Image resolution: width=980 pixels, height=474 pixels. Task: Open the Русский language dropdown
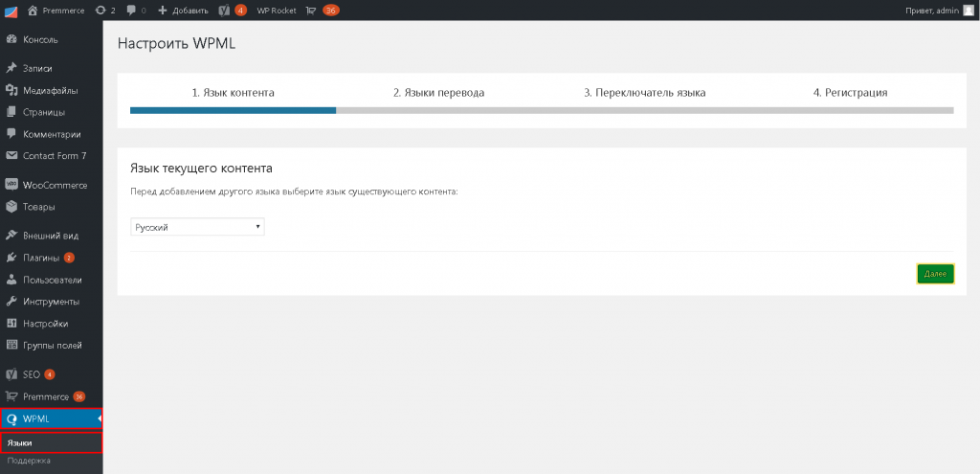pos(197,228)
